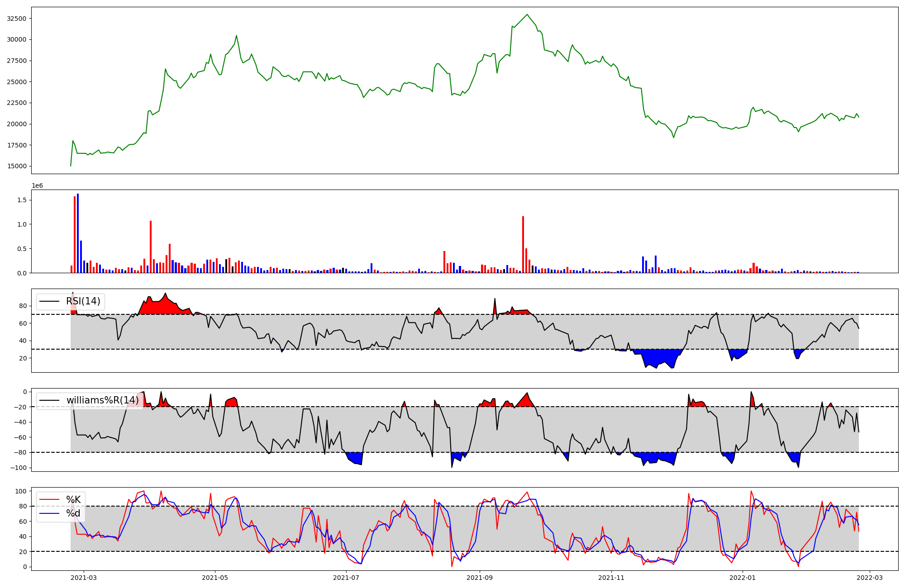Click the blue %d legend line
Image resolution: width=905 pixels, height=588 pixels.
pos(49,513)
